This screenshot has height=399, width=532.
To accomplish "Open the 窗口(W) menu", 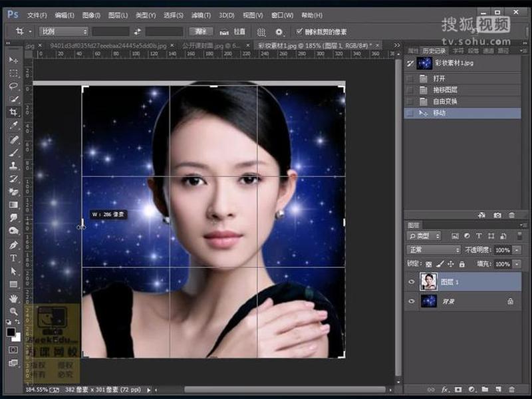I will 282,15.
